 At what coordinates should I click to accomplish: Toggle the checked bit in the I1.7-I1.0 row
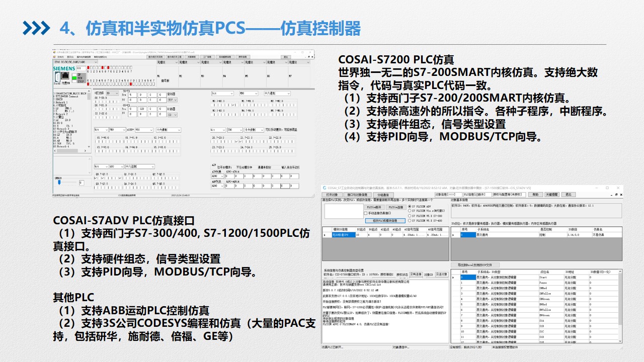[x=240, y=141]
